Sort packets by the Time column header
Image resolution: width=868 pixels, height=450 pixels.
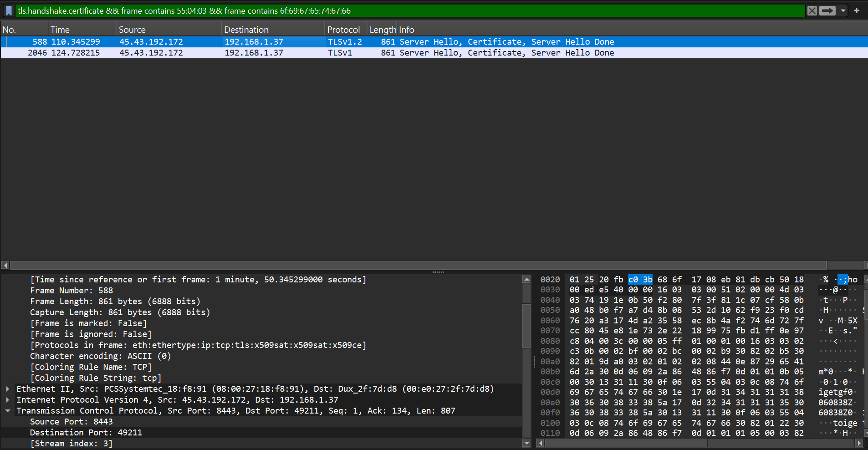(x=82, y=30)
